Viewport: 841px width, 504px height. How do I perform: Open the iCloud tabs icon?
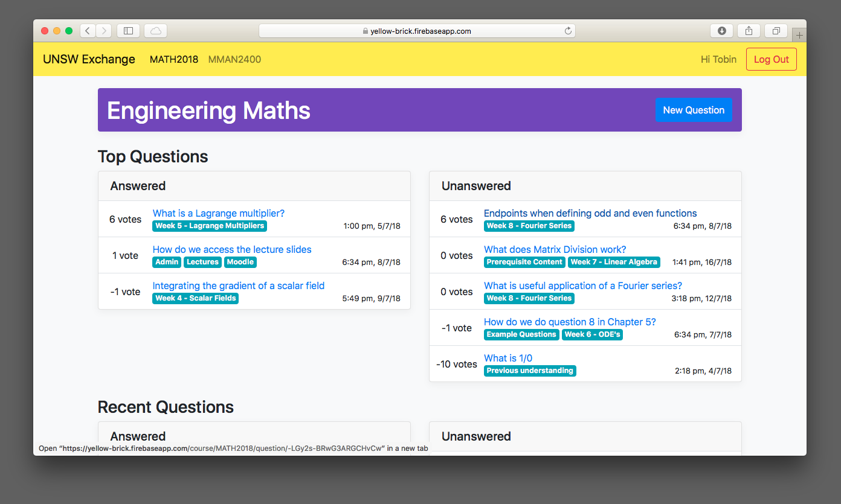156,31
